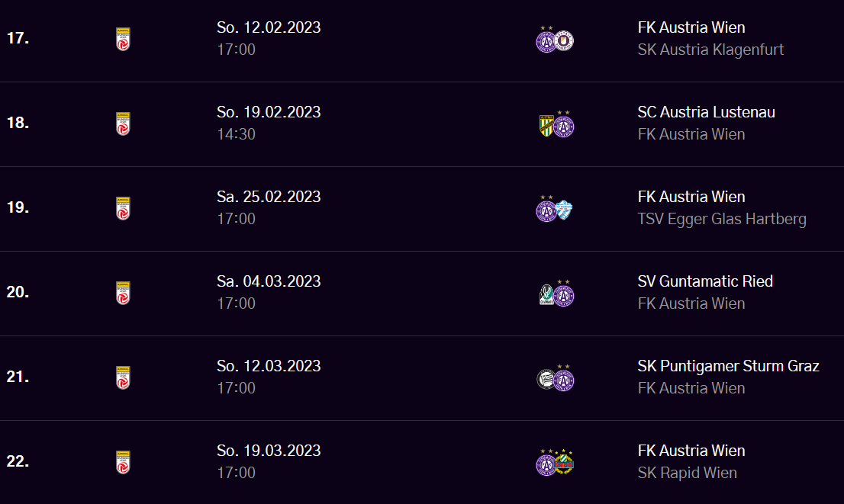Click the Bundesliga logo in matchday 20 row

[123, 293]
